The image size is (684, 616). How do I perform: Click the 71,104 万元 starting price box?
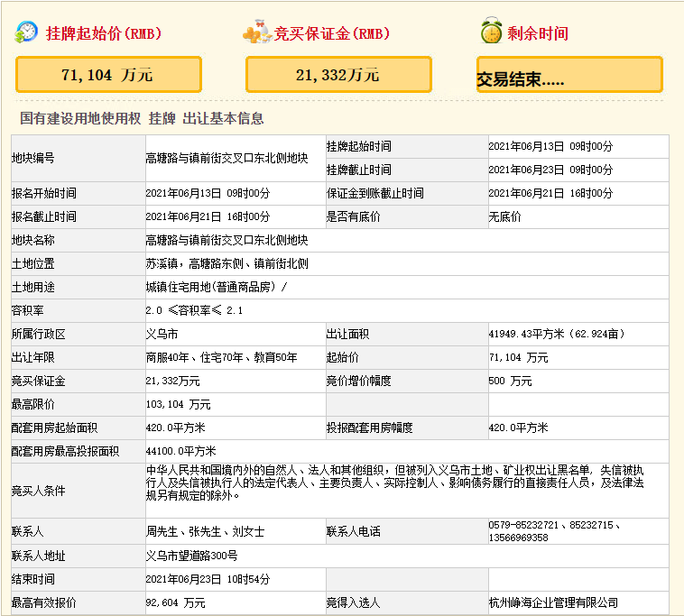(108, 75)
